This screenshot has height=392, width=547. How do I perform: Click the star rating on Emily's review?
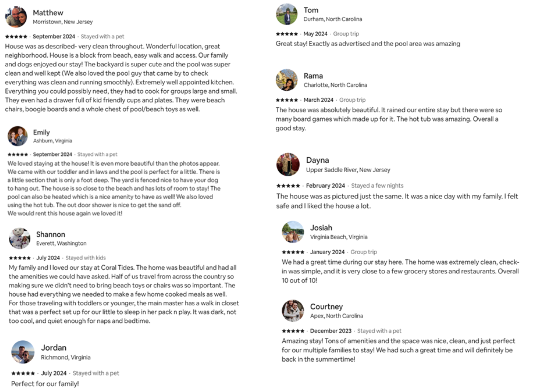point(18,154)
